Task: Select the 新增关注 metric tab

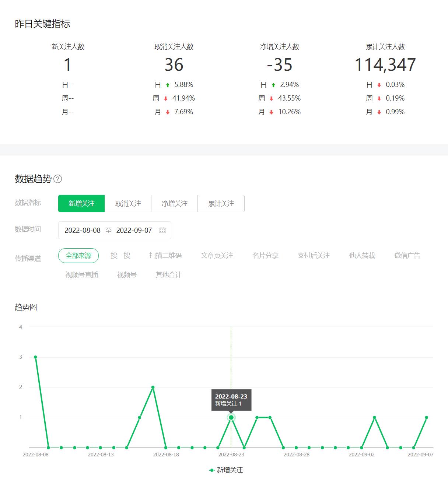Action: pyautogui.click(x=81, y=204)
